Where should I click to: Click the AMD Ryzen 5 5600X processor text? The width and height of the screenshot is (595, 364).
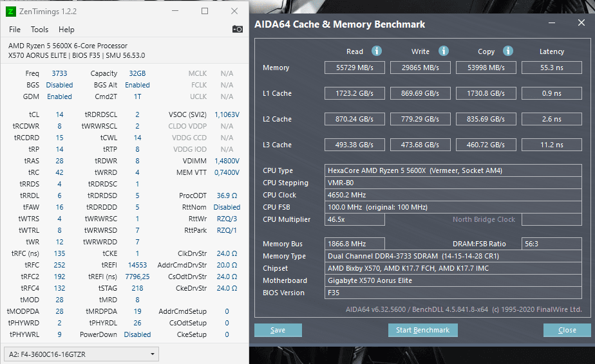pyautogui.click(x=68, y=46)
